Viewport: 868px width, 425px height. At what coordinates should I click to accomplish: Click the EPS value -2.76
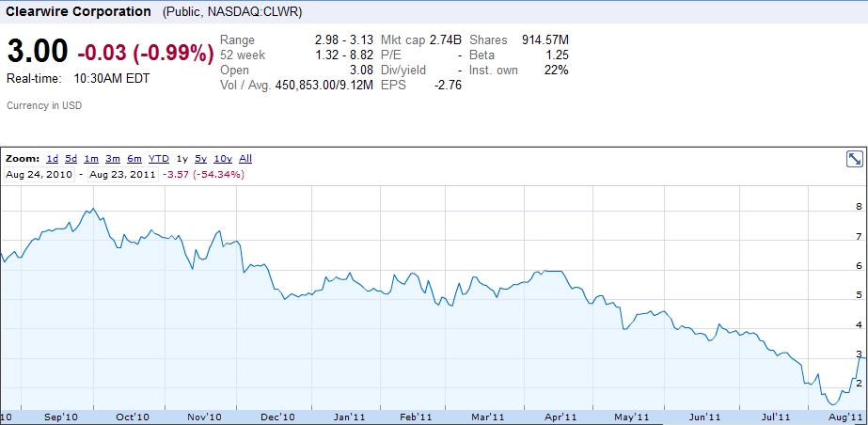click(x=449, y=86)
